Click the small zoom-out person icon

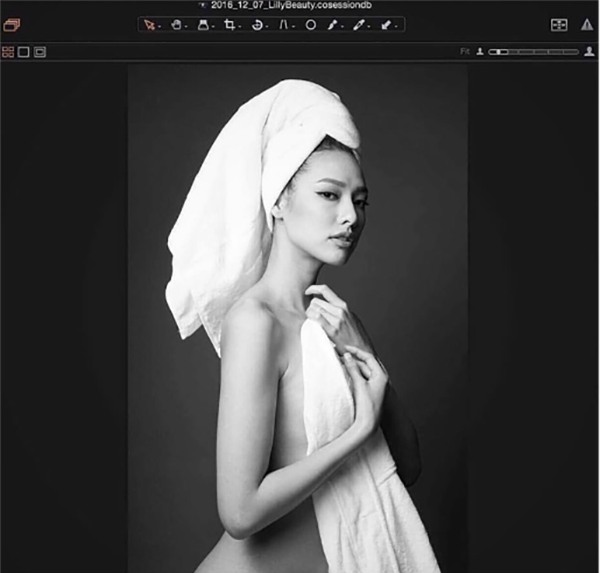point(480,51)
